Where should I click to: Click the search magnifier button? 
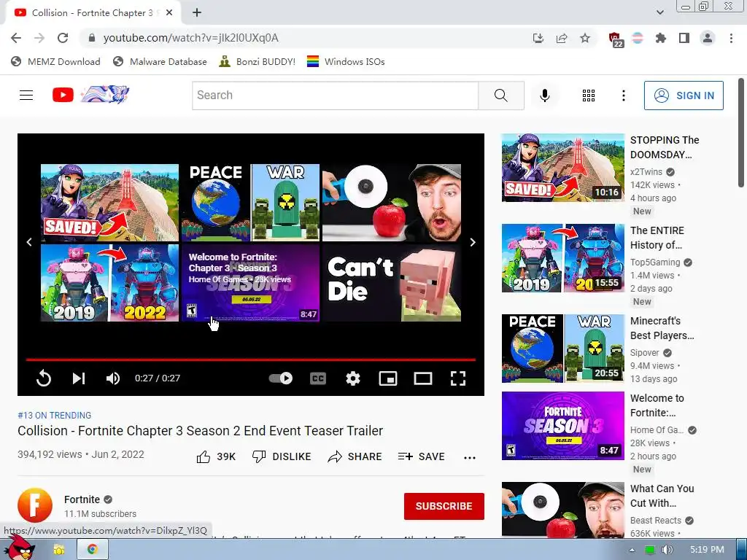[x=501, y=96]
